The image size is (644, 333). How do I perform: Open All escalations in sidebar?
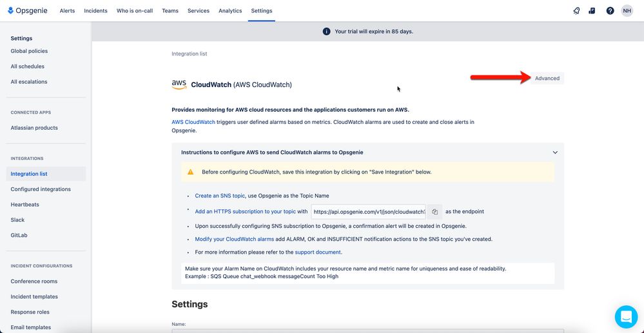click(29, 82)
